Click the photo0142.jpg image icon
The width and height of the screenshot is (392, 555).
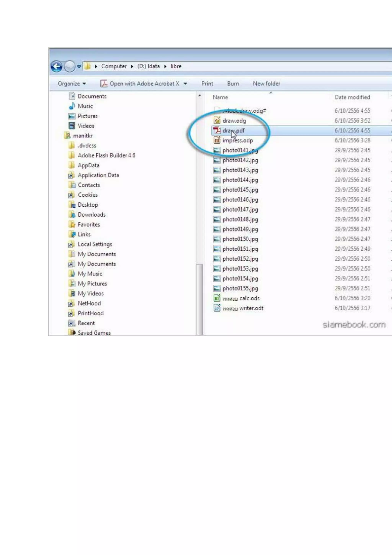click(217, 160)
